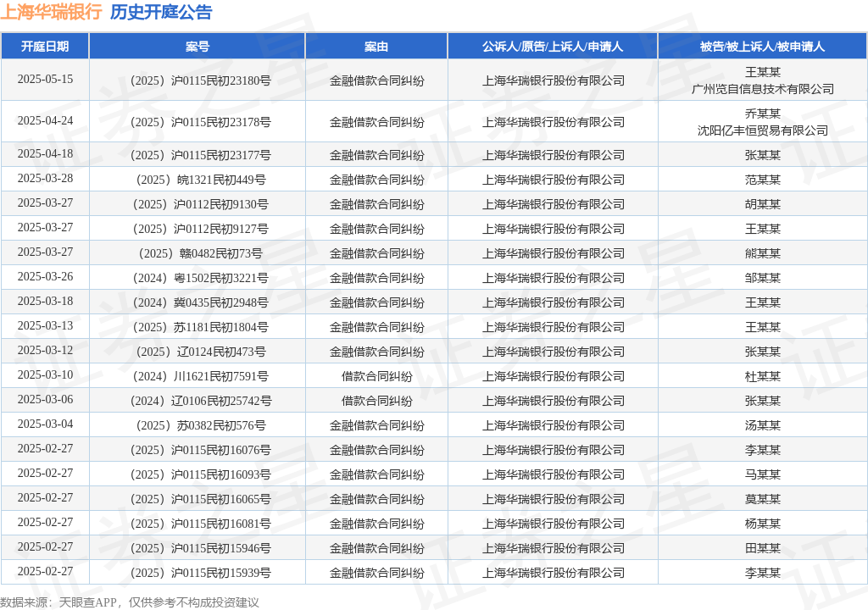Screen dimensions: 868x610
Task: Click case number 辽0106民初25742号
Action: coord(200,401)
